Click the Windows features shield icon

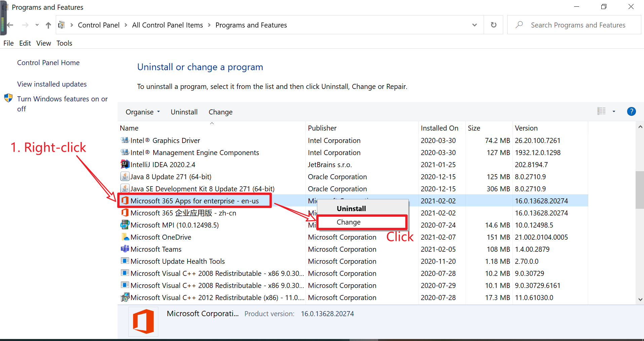(8, 98)
